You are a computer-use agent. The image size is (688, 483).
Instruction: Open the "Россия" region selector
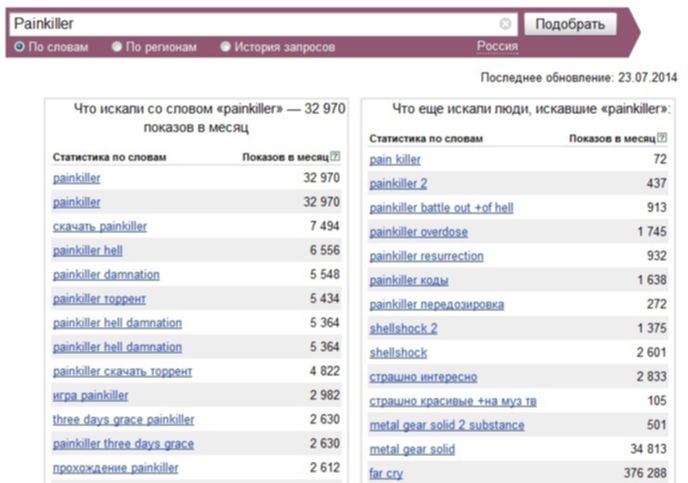[497, 46]
